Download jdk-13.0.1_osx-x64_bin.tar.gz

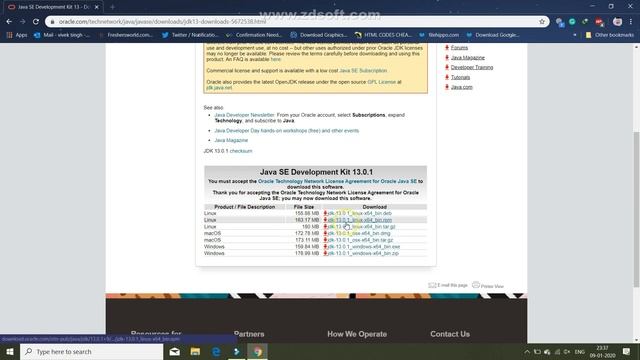[x=360, y=240]
